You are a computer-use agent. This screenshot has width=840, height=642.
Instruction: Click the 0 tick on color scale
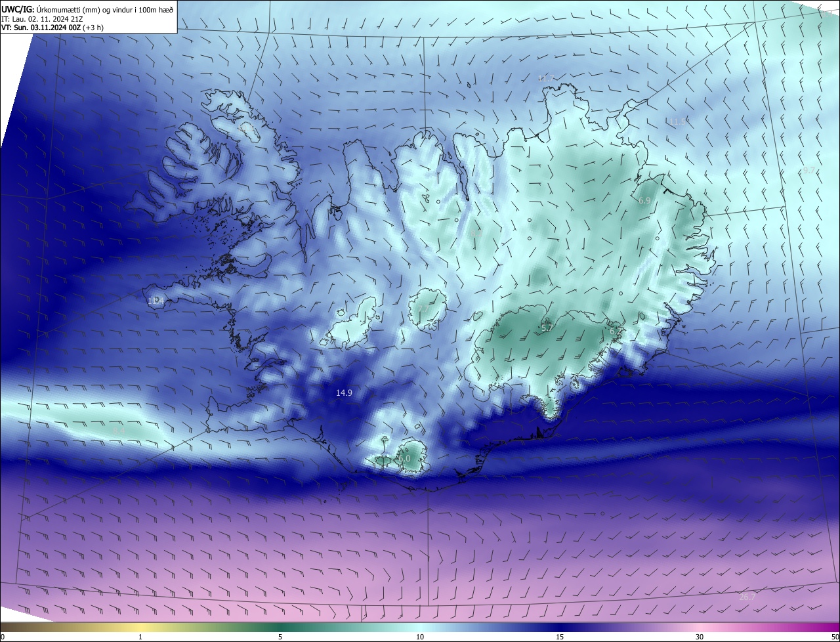[x=3, y=637]
